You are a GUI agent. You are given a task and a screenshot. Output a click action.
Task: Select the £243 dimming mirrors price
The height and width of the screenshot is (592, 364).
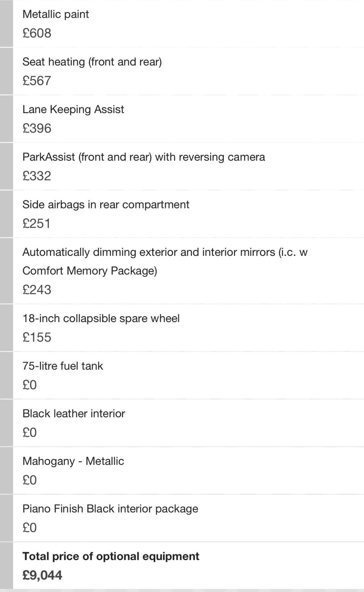point(37,290)
